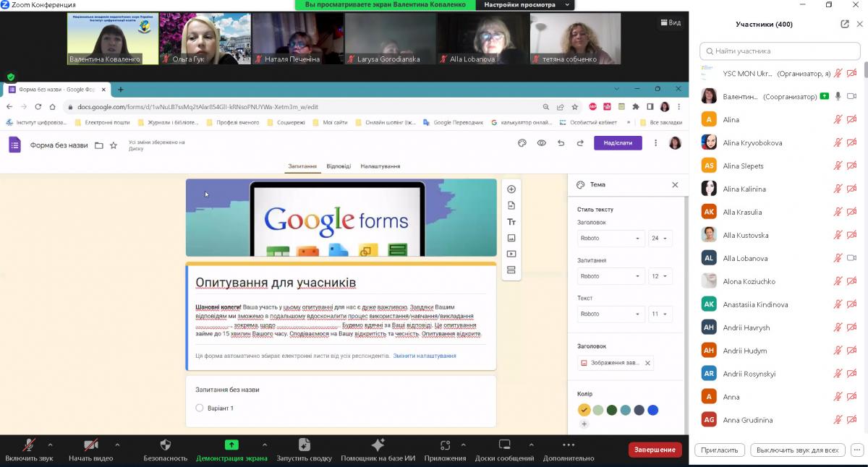Open Текст font size 11 dropdown
Viewport: 868px width, 467px height.
[660, 314]
